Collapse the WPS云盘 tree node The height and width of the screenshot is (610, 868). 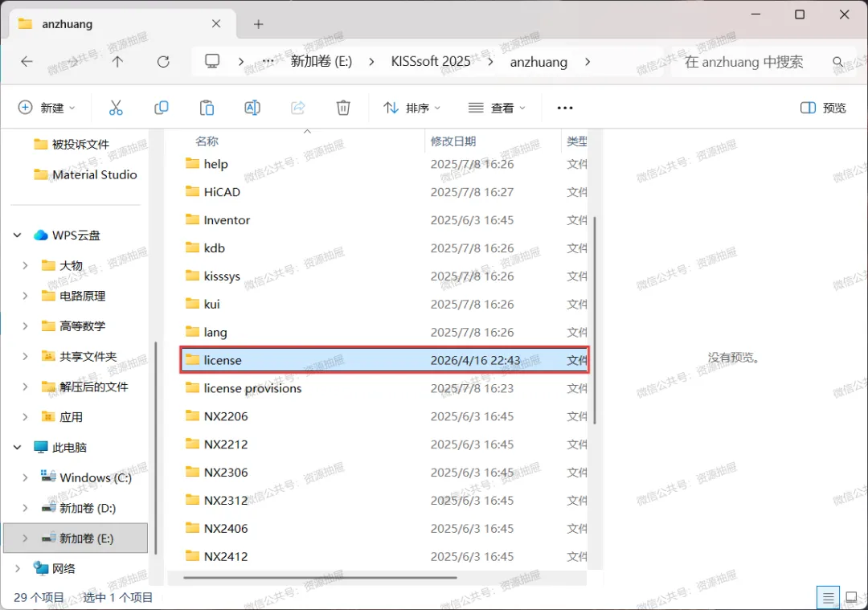coord(17,235)
